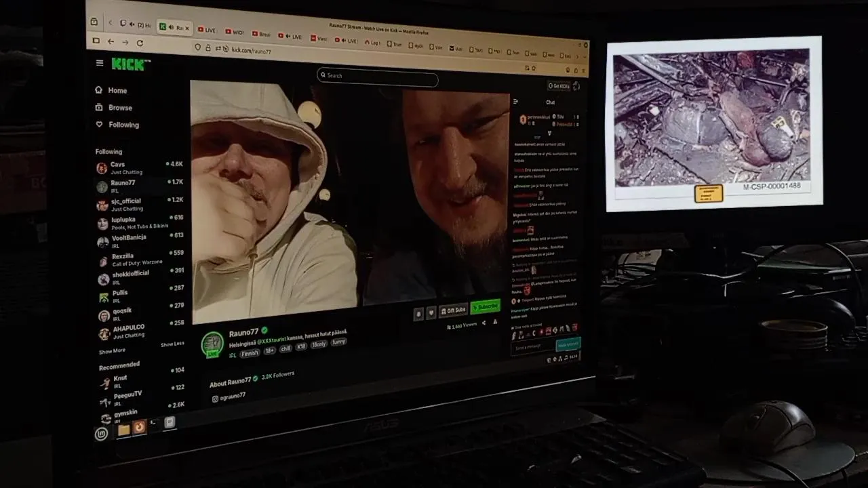Open sjc_official channel in sidebar
The image size is (868, 488).
[140, 204]
